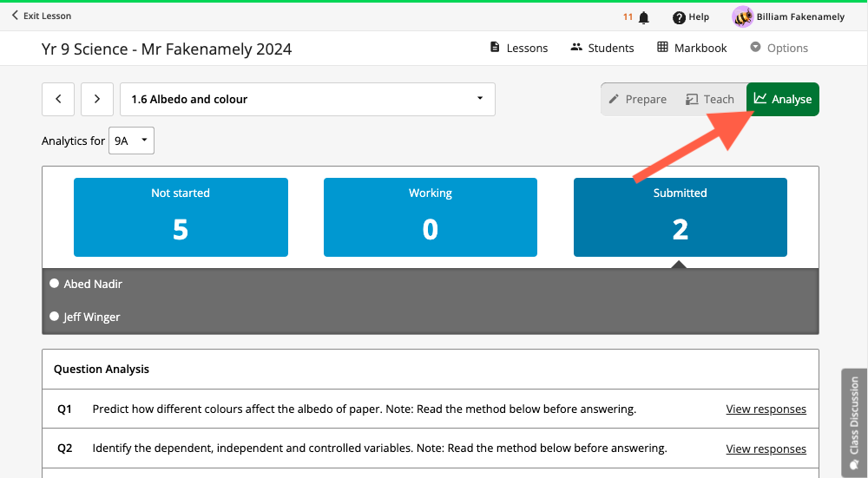Switch to the Analyse tab
Viewport: 868px width, 478px height.
point(783,99)
